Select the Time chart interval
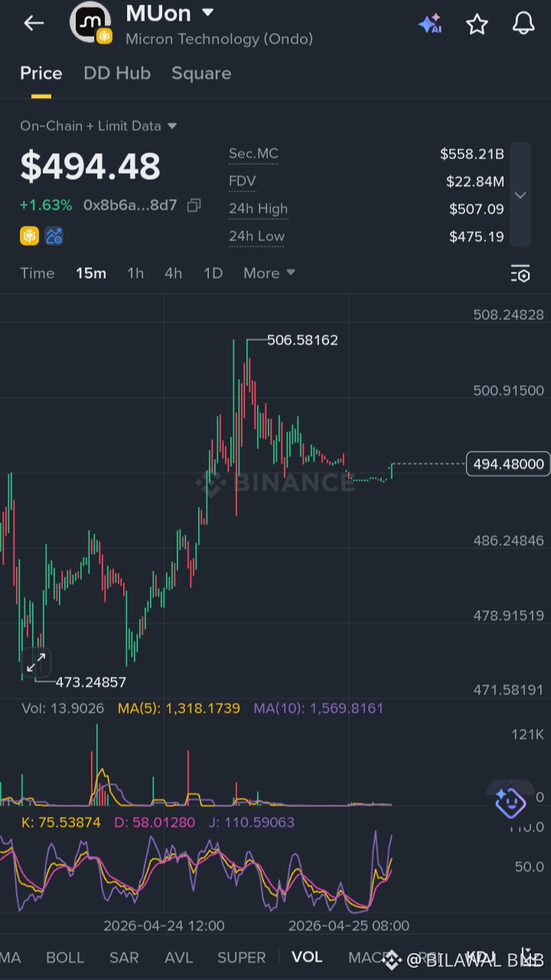 click(37, 273)
